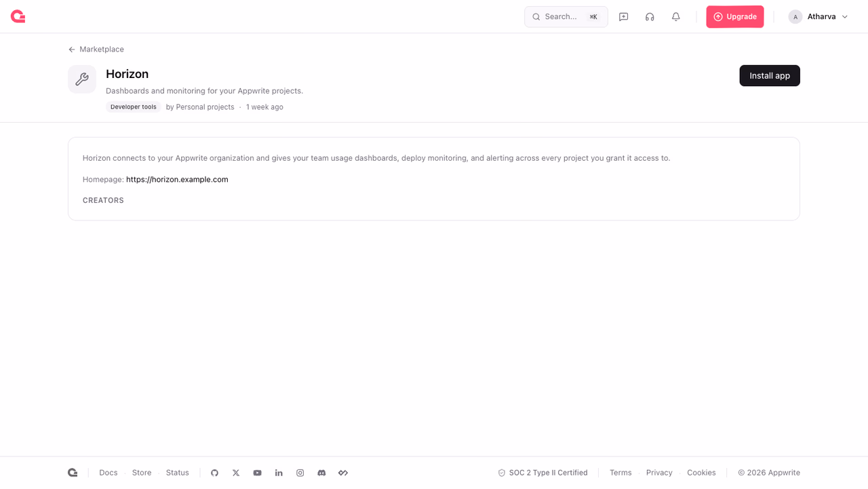Open the Cookies footer link

pyautogui.click(x=701, y=473)
